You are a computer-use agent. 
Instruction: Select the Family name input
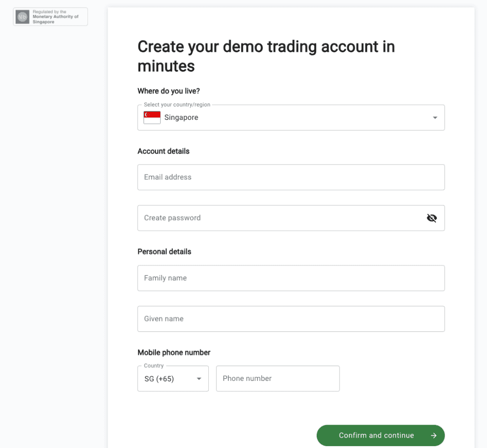(x=291, y=278)
